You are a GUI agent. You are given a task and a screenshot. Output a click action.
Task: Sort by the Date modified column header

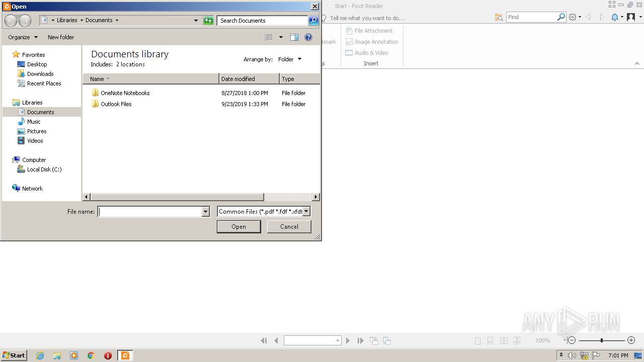pyautogui.click(x=249, y=79)
